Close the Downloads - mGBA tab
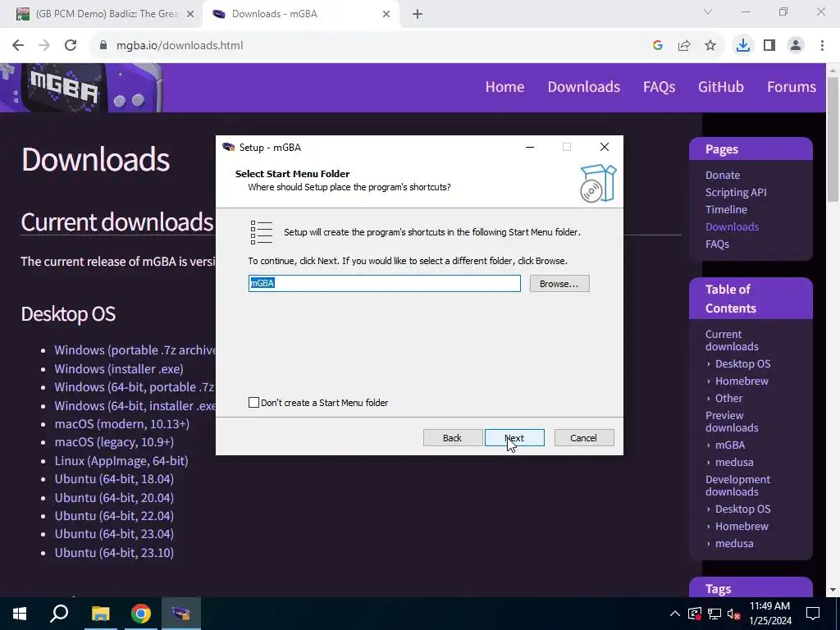The height and width of the screenshot is (630, 840). point(386,14)
